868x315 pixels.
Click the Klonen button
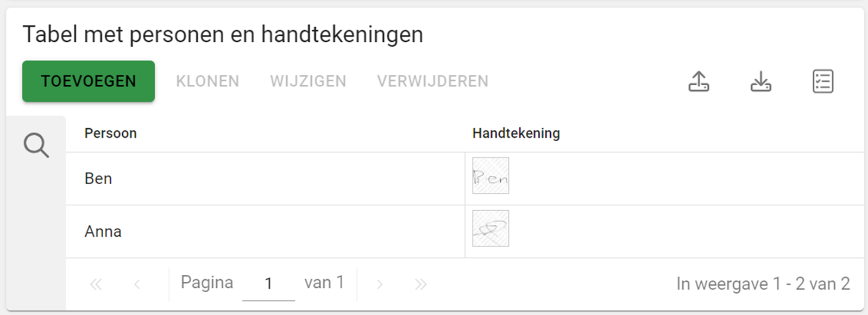(x=207, y=81)
